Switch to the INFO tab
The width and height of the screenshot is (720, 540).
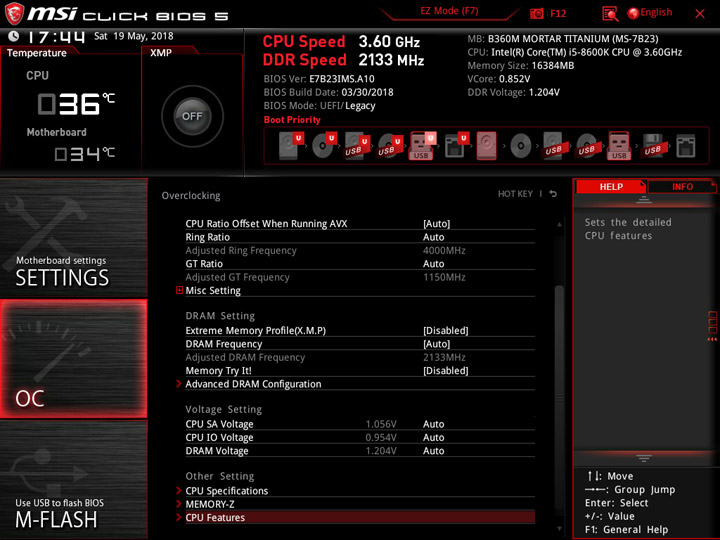click(x=682, y=186)
